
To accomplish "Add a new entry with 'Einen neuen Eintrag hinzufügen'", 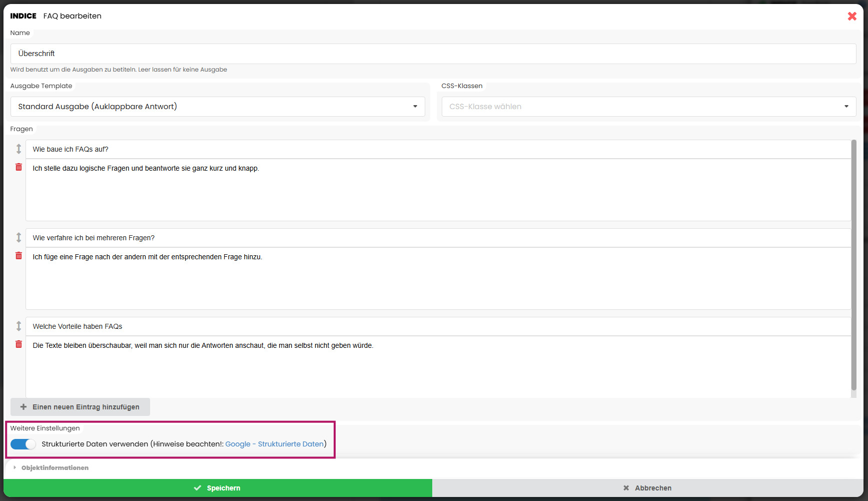I will [x=80, y=407].
